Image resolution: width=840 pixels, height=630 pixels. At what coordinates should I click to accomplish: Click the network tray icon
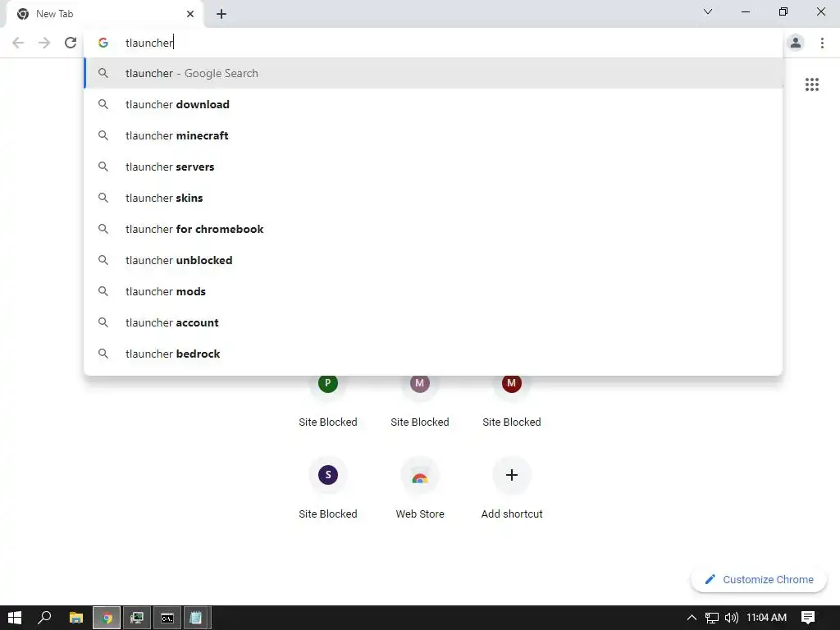click(x=711, y=618)
